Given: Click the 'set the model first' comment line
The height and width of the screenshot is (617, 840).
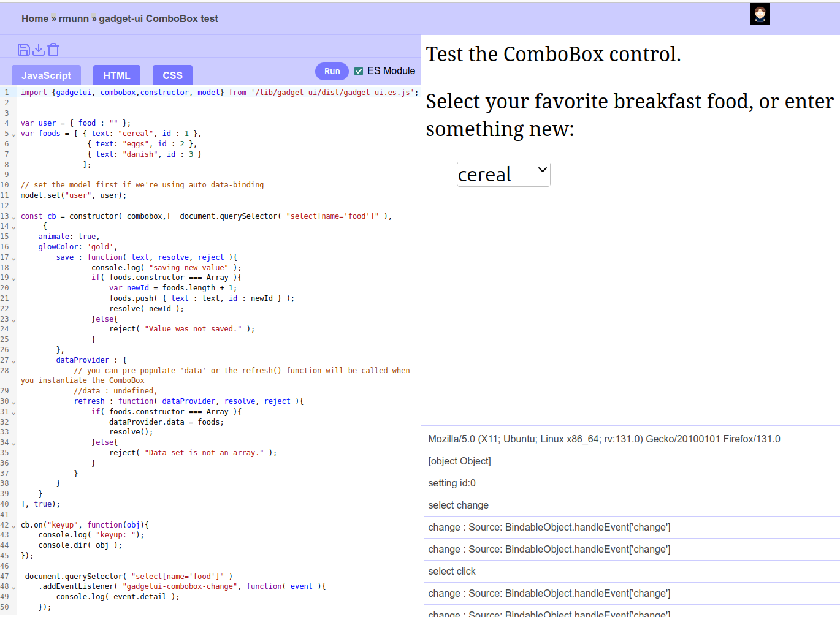Looking at the screenshot, I should tap(142, 184).
